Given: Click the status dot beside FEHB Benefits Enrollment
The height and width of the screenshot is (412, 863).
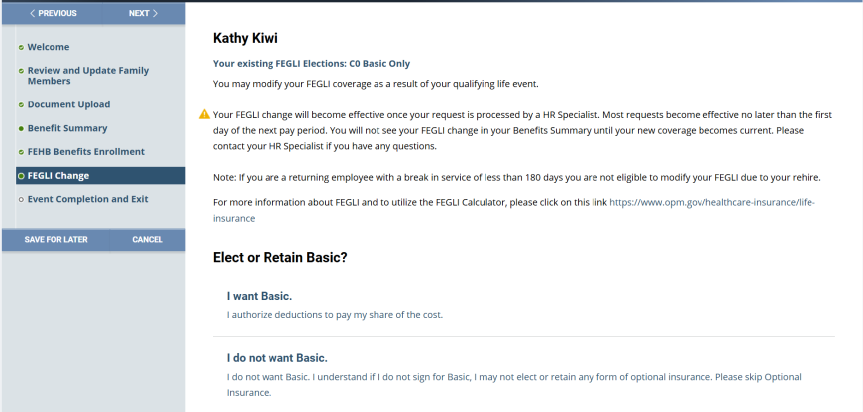Looking at the screenshot, I should pos(21,152).
